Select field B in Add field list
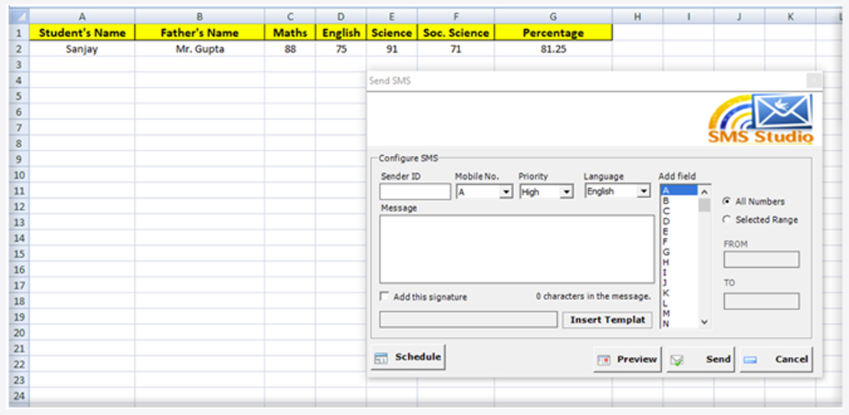849x415 pixels. tap(679, 200)
